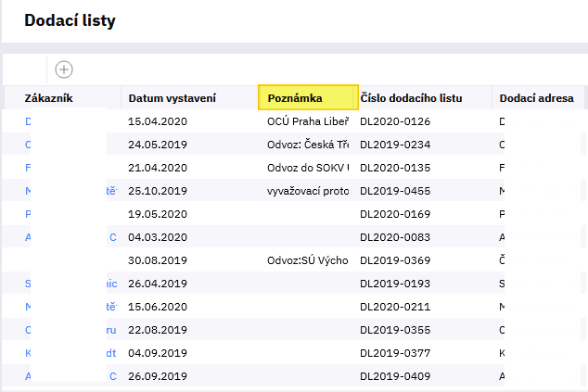The width and height of the screenshot is (588, 392).
Task: Select the cell DL2020-0126
Action: [x=395, y=121]
